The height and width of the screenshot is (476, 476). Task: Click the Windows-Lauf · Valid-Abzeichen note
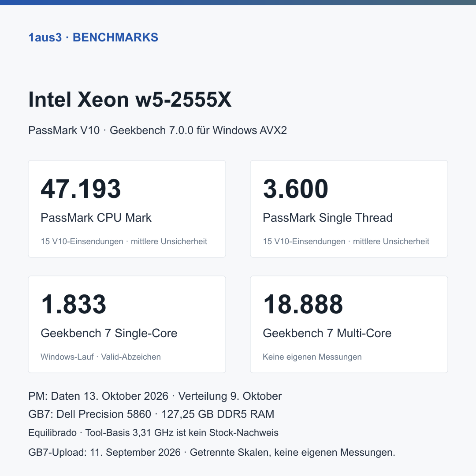click(x=101, y=357)
